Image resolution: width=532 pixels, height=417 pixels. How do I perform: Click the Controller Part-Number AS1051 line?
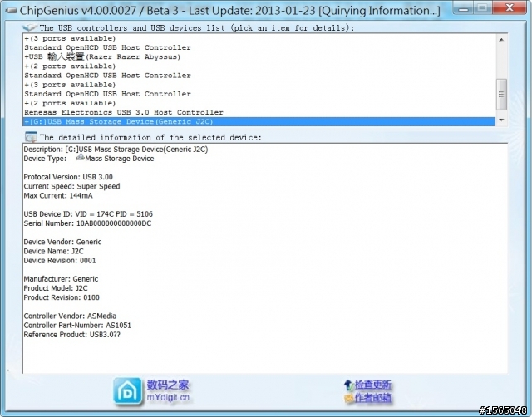coord(77,326)
